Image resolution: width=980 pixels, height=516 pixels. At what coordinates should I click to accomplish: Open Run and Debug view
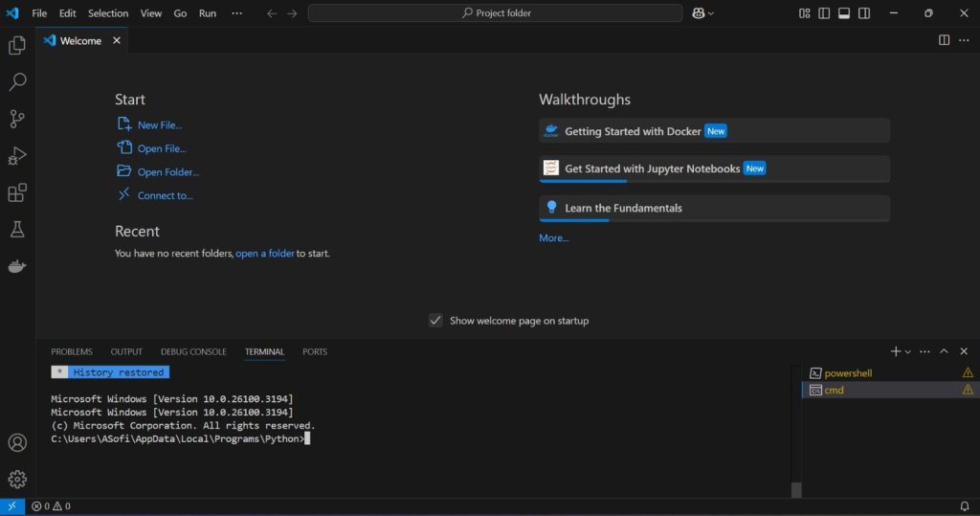16,156
